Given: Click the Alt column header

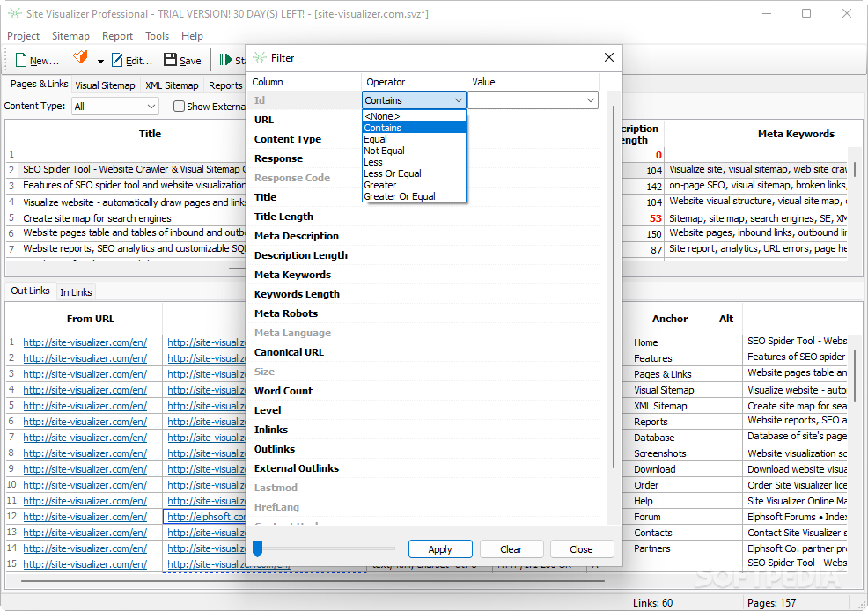Looking at the screenshot, I should 725,319.
